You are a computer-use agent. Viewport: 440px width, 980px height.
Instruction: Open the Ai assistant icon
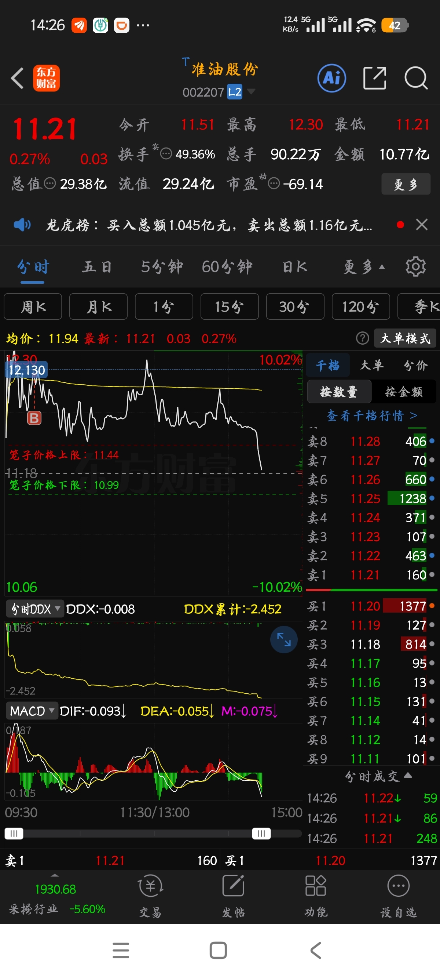pyautogui.click(x=332, y=78)
